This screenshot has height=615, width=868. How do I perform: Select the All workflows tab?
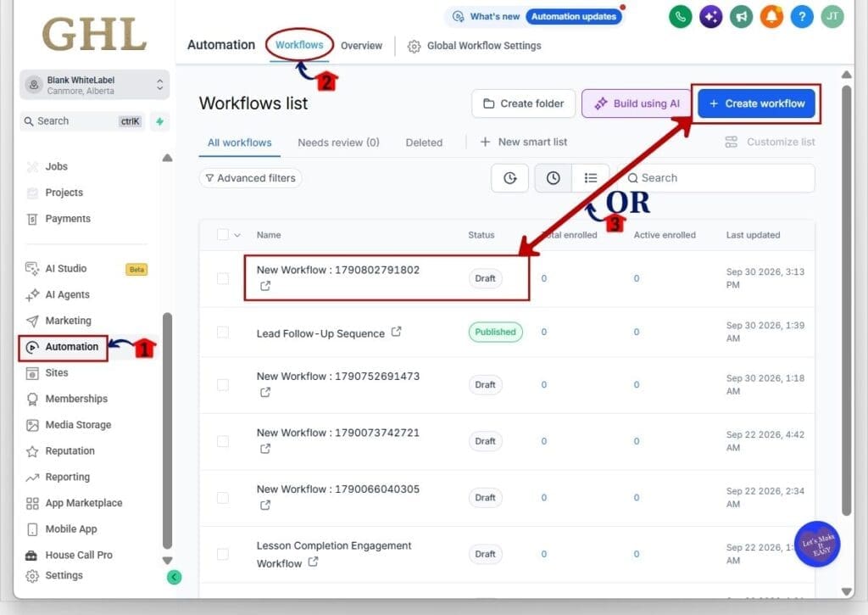pyautogui.click(x=239, y=143)
